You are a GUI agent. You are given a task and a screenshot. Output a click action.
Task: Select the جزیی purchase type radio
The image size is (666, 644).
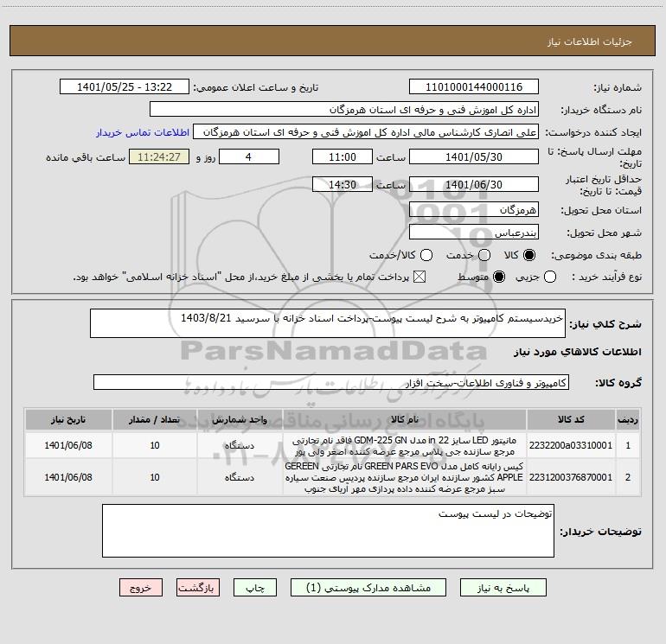click(x=550, y=277)
